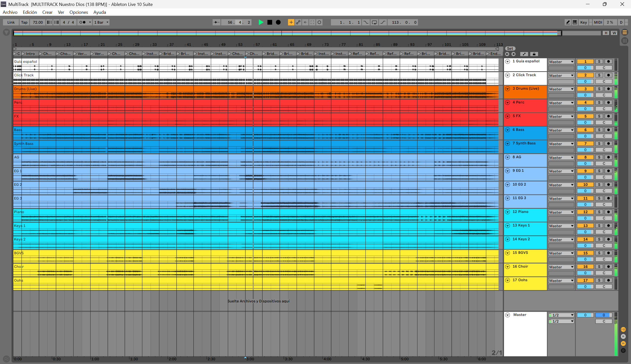Toggle the Follow playback arrow button
Viewport: 631px width, 364px height.
[x=216, y=22]
